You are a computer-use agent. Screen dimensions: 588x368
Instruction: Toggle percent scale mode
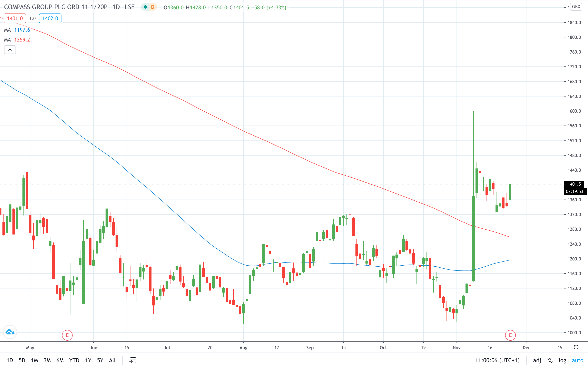pos(550,360)
